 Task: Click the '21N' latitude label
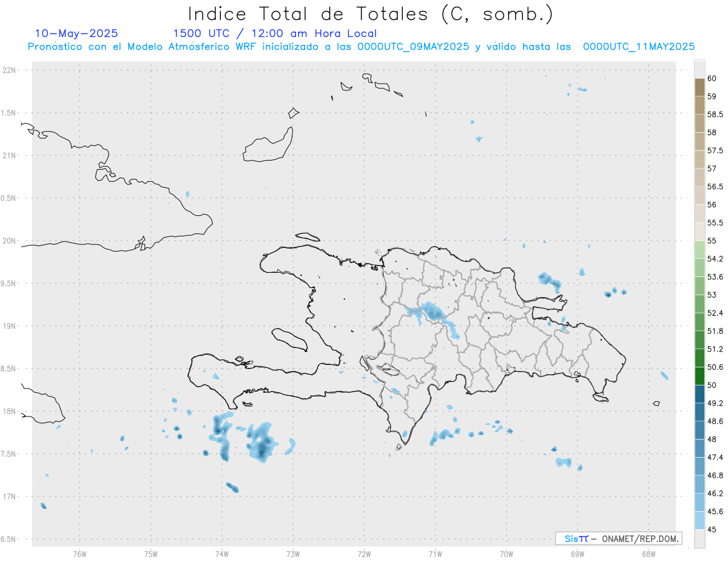tap(9, 155)
